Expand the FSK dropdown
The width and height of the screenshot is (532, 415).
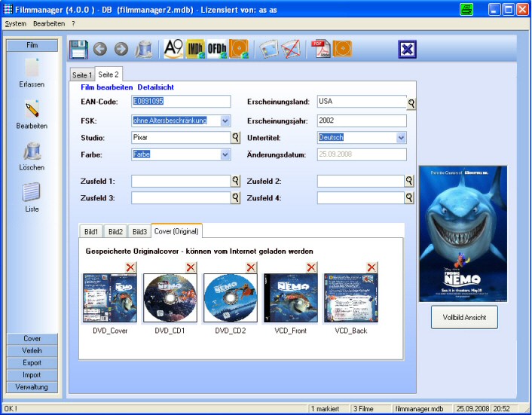tap(225, 121)
